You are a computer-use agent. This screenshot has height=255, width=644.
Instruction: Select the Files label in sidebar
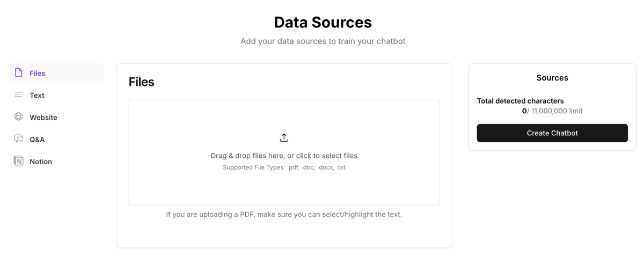point(38,74)
